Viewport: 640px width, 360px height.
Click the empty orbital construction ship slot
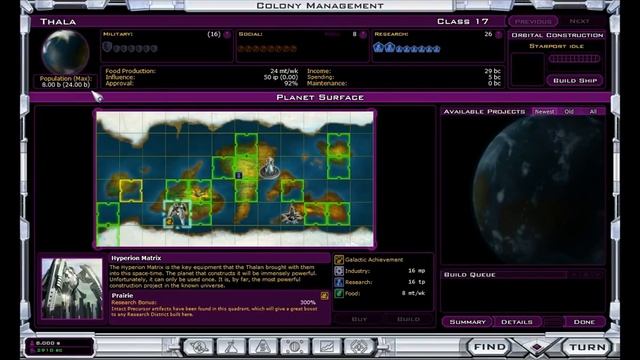pyautogui.click(x=527, y=69)
